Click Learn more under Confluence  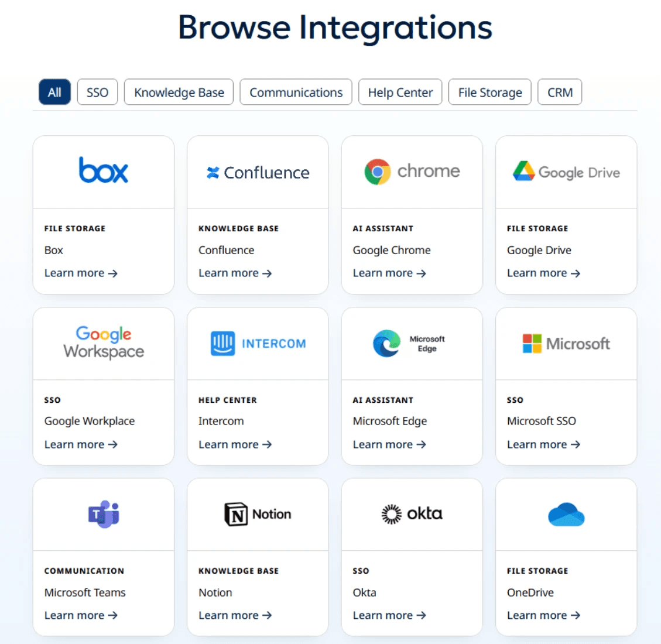point(234,273)
